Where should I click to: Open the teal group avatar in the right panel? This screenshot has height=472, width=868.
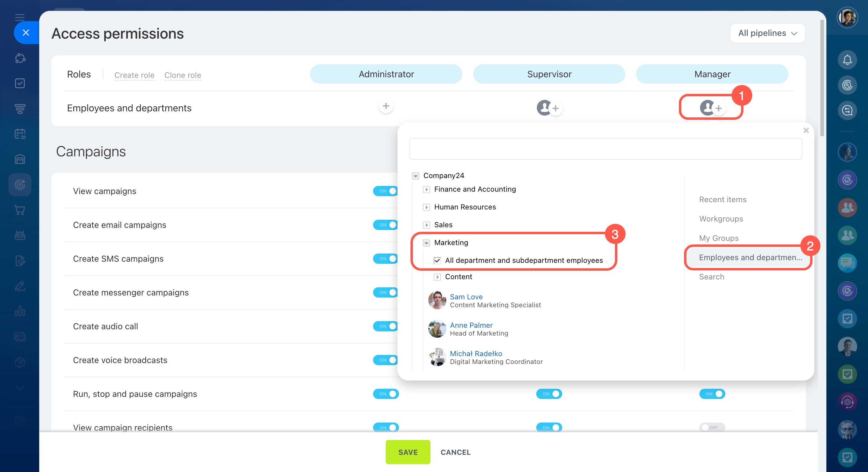coord(847,235)
